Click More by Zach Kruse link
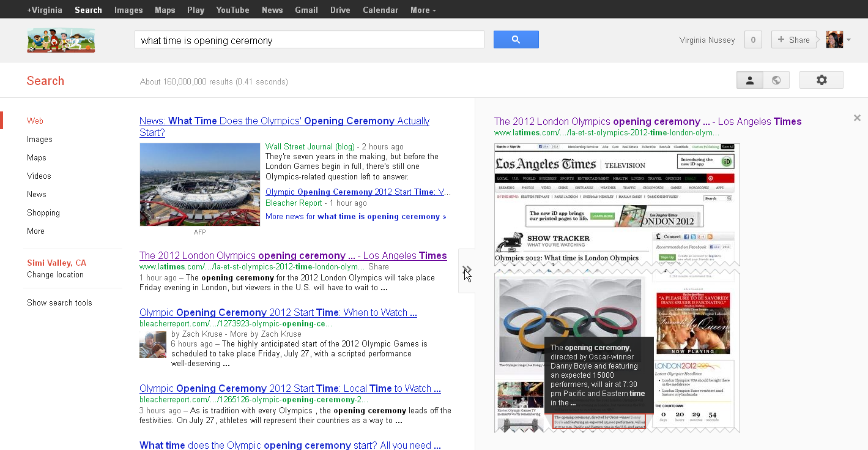Screen dimensions: 868x450 pyautogui.click(x=265, y=334)
